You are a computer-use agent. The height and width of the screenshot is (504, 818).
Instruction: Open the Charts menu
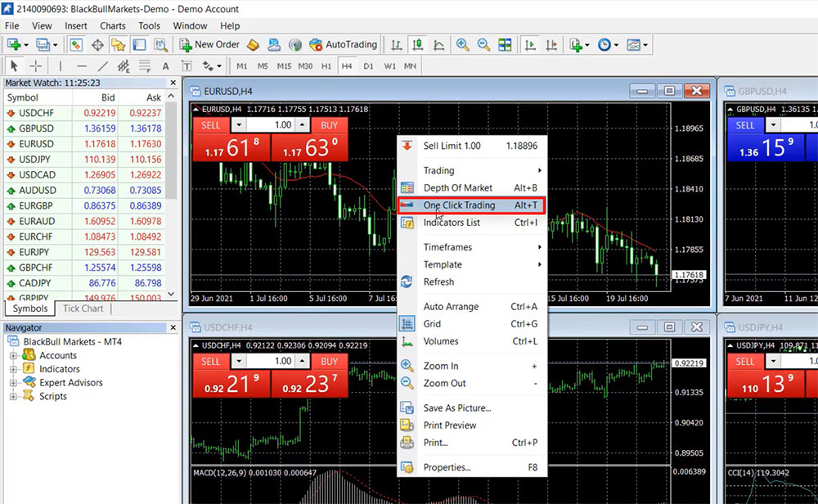pyautogui.click(x=112, y=25)
